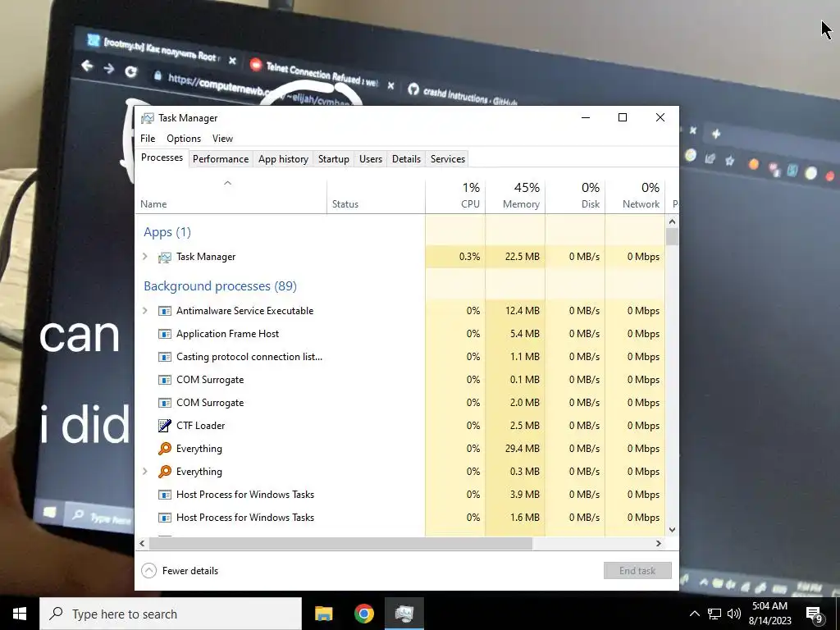Click CTF Loader pen icon
840x630 pixels.
point(164,426)
